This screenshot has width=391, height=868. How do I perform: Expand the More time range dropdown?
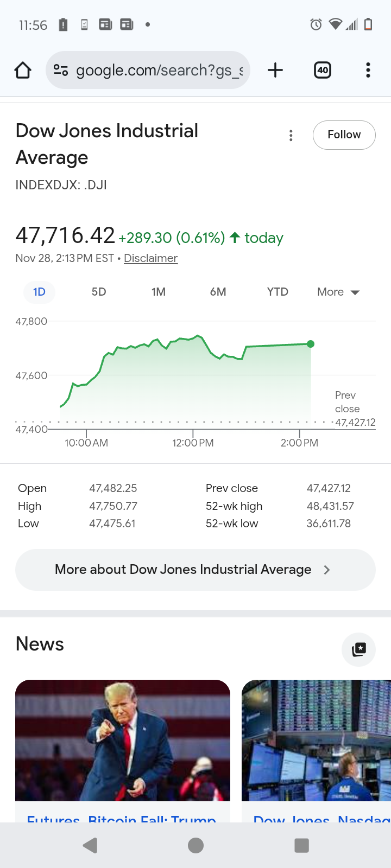[x=338, y=292]
